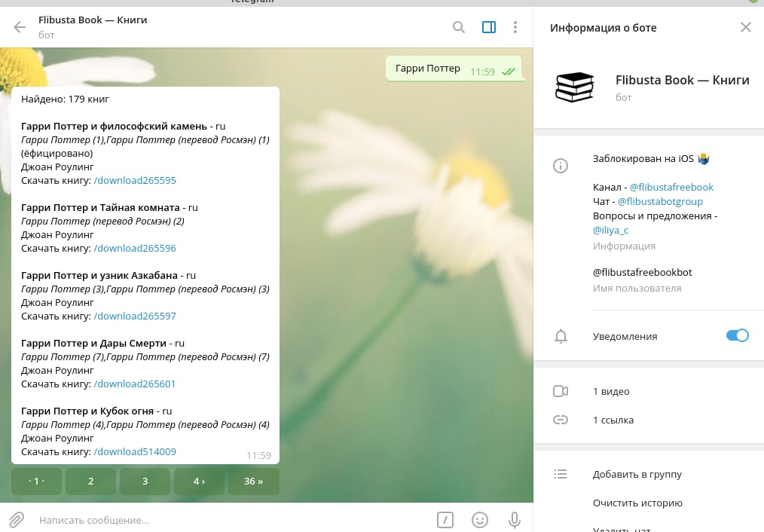The image size is (764, 532).
Task: Toggle the right info sidebar panel icon
Action: click(x=489, y=27)
